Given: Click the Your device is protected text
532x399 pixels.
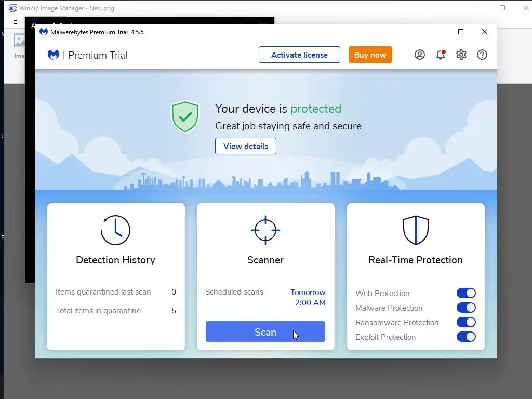Looking at the screenshot, I should (278, 109).
